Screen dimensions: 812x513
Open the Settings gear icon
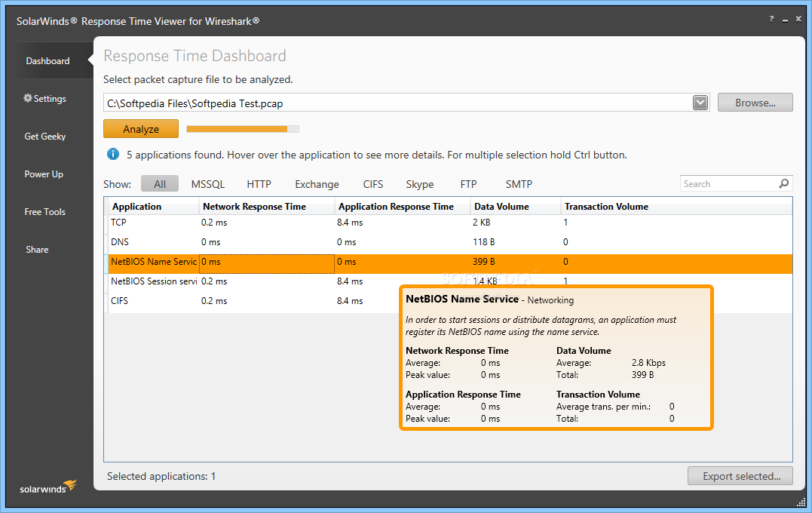tap(28, 98)
